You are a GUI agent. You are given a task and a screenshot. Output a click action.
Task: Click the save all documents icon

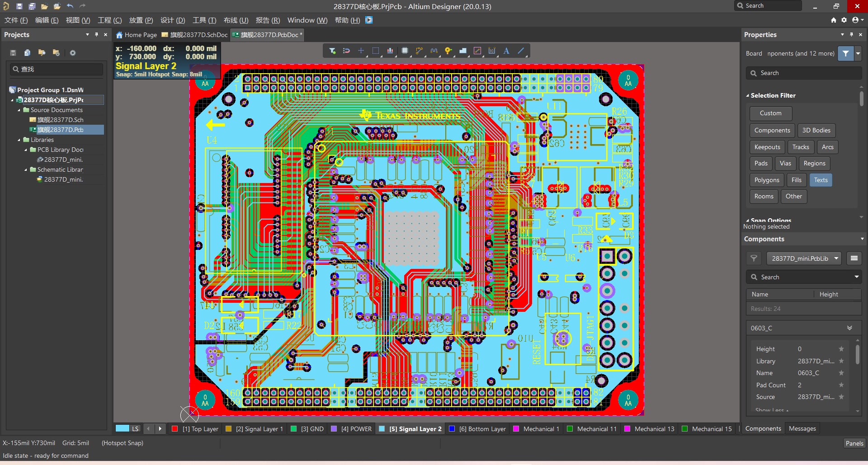[32, 6]
